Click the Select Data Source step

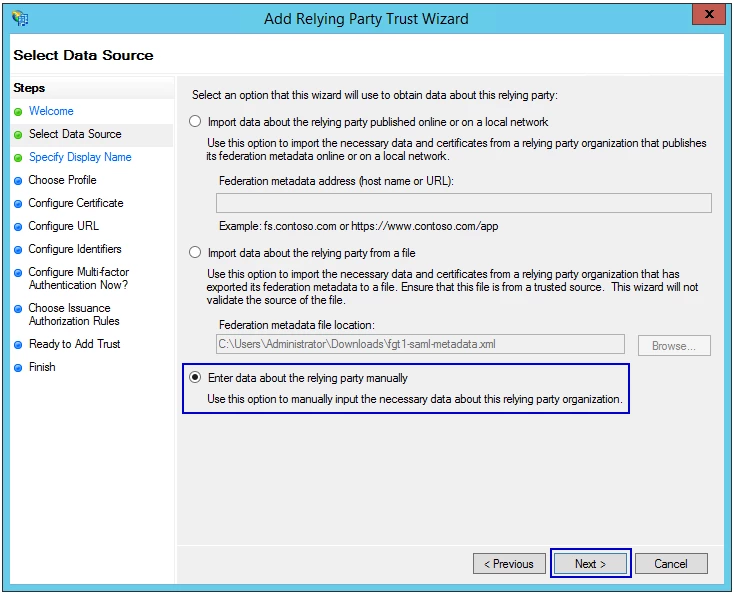click(x=75, y=134)
